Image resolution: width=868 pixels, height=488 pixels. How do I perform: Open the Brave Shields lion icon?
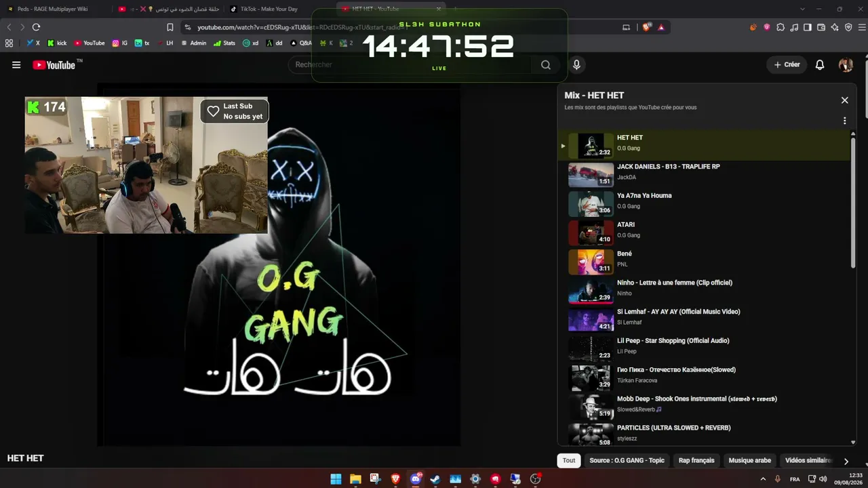pyautogui.click(x=646, y=27)
